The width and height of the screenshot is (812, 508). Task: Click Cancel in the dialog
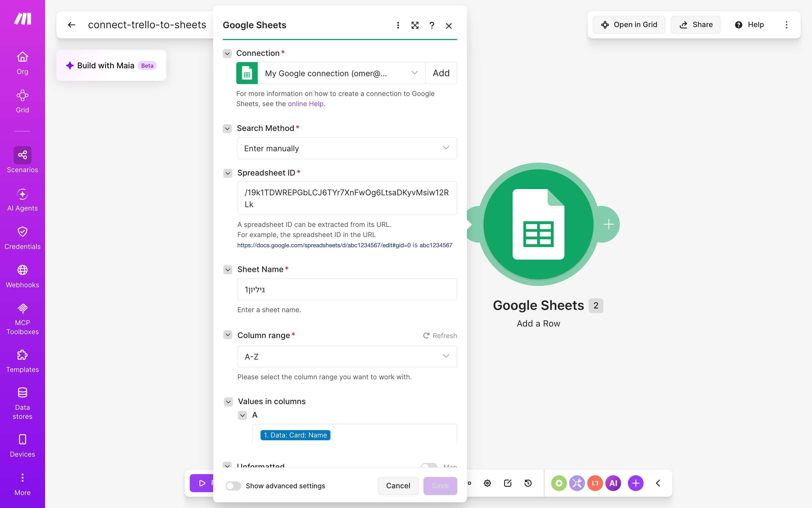398,486
